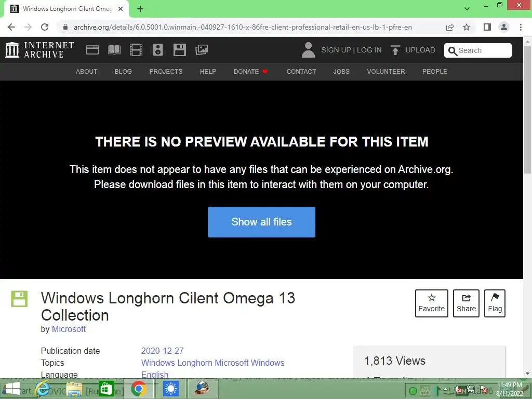The height and width of the screenshot is (399, 532).
Task: Flag this item
Action: (495, 303)
